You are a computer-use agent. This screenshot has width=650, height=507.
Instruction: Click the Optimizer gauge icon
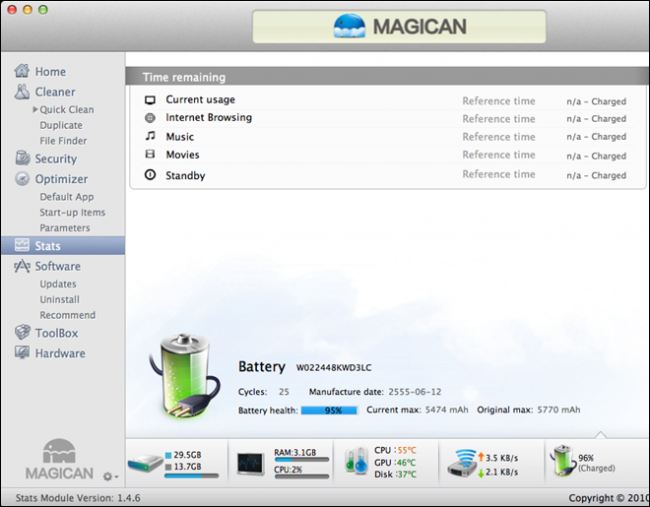coord(22,179)
